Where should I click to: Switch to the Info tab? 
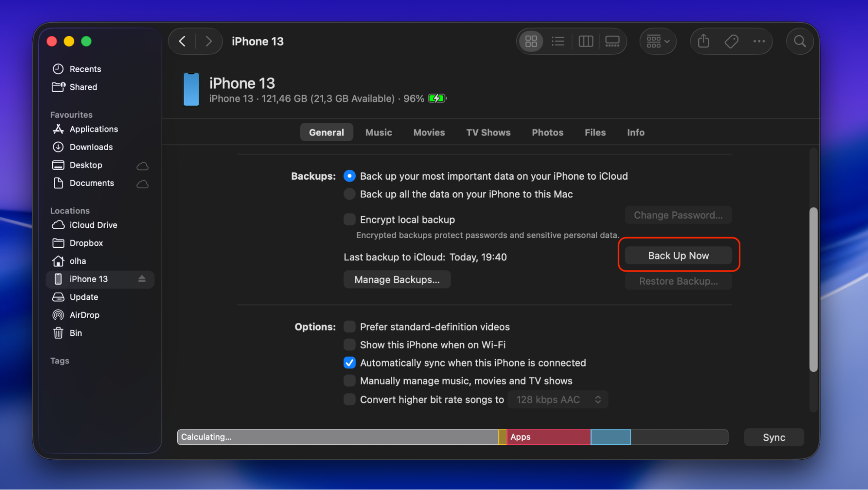(x=635, y=132)
